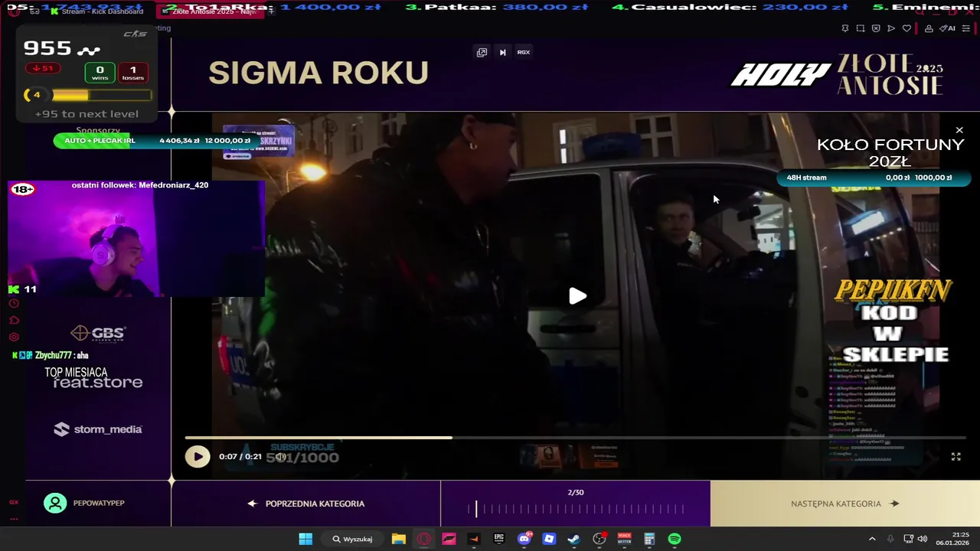The width and height of the screenshot is (980, 551).
Task: Click the 0:07 / 0:21 time display
Action: (x=240, y=457)
